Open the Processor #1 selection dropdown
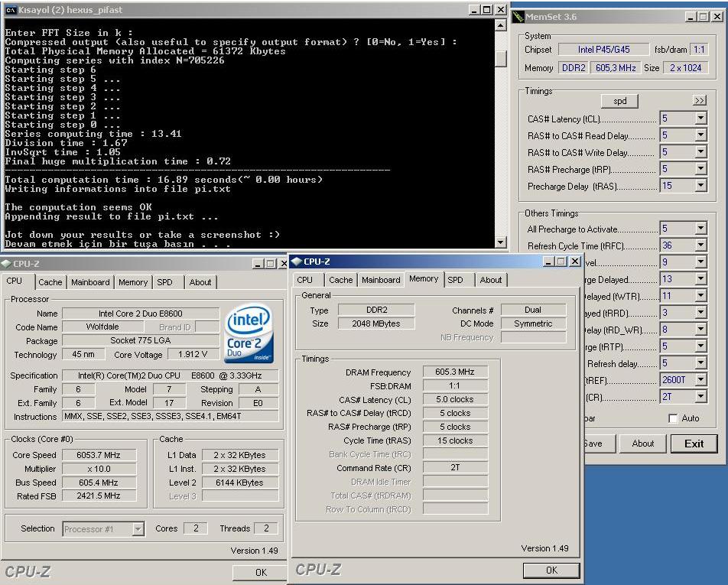Image resolution: width=728 pixels, height=585 pixels. coord(138,529)
